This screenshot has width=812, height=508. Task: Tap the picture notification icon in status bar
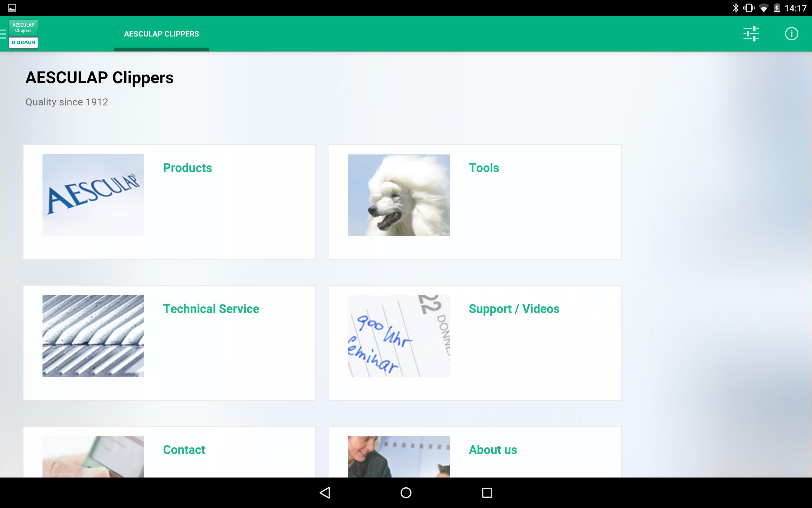click(x=12, y=8)
